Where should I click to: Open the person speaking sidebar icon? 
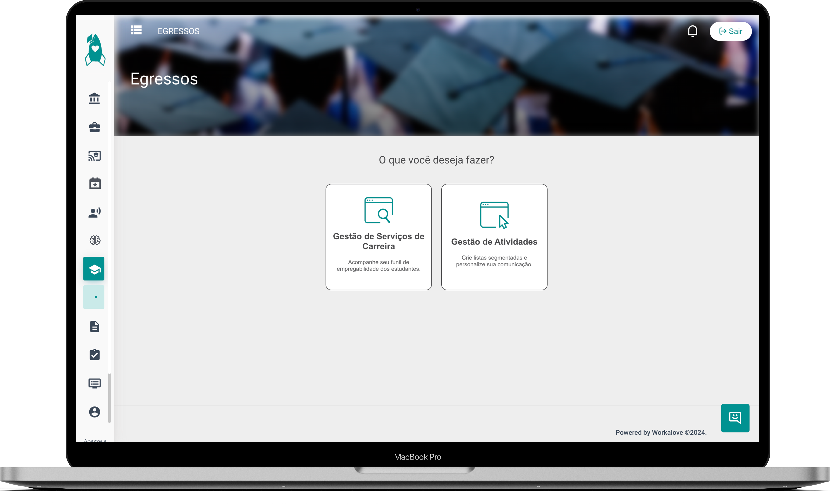[x=94, y=213]
